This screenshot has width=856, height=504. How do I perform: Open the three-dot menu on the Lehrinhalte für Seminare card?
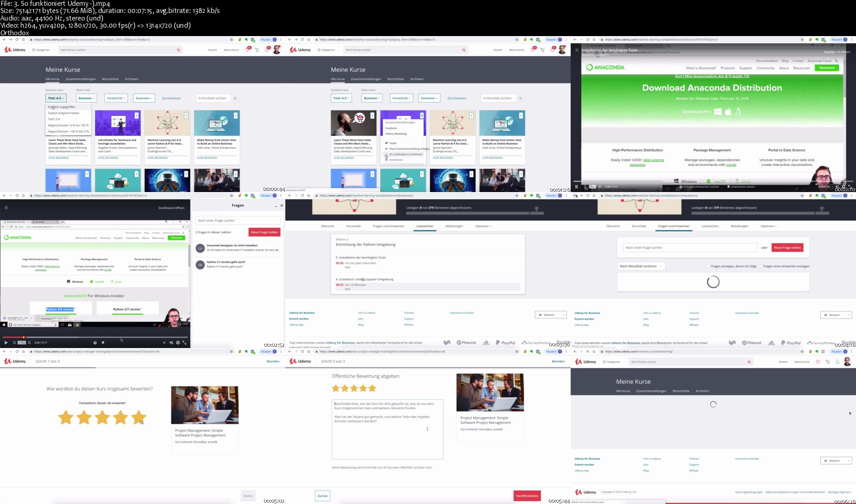[136, 115]
